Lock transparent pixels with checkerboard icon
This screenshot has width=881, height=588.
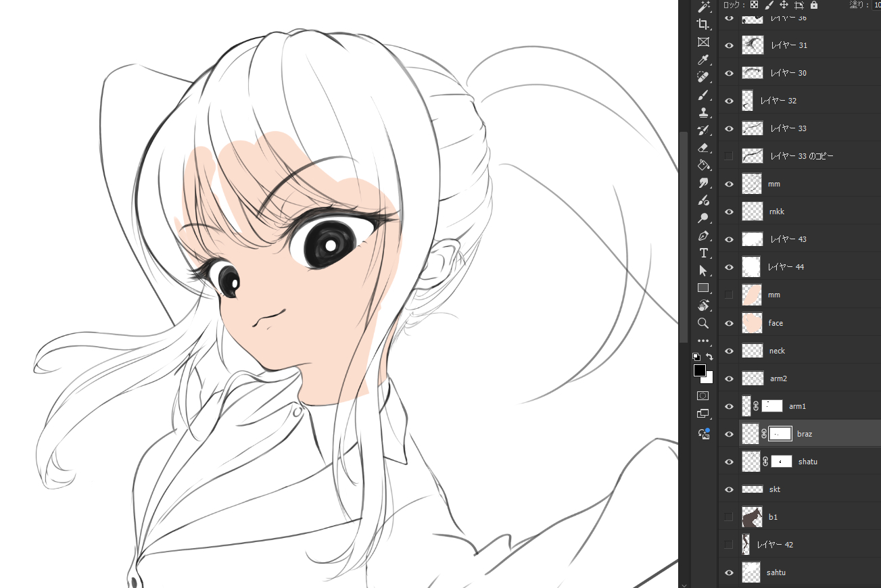tap(754, 5)
